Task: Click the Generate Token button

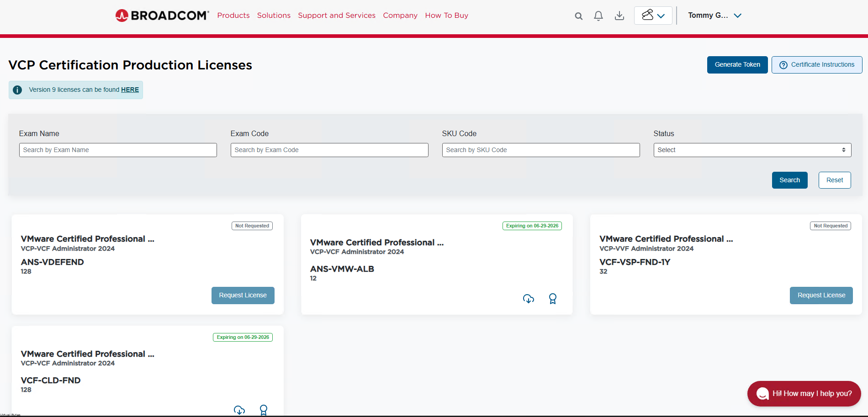Action: coord(737,65)
